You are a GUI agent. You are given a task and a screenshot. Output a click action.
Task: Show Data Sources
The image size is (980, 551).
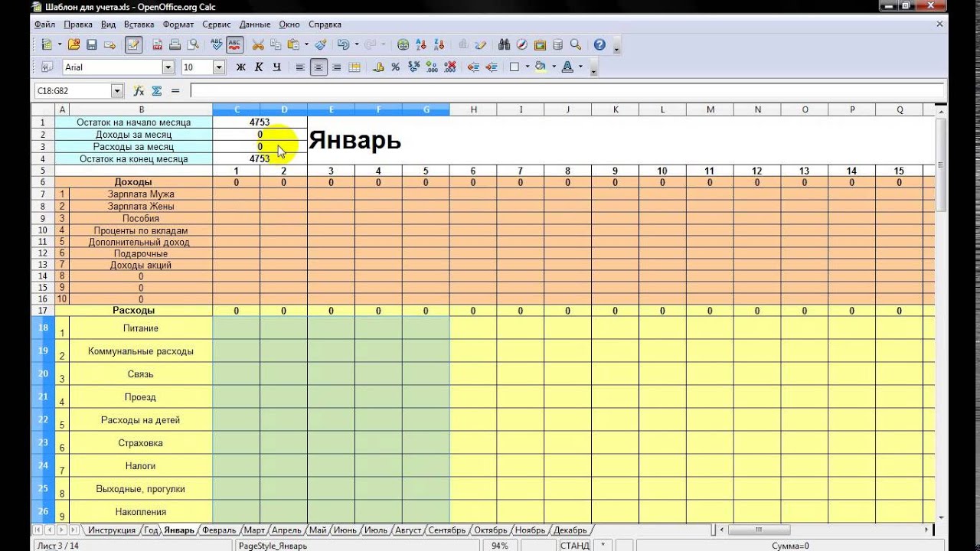pyautogui.click(x=557, y=44)
